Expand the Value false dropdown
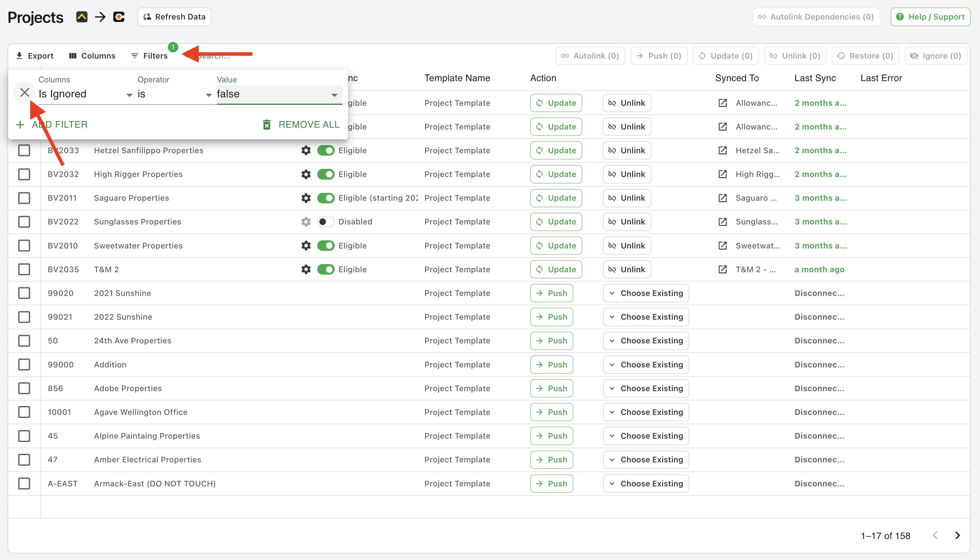Viewport: 980px width, 560px height. tap(334, 95)
